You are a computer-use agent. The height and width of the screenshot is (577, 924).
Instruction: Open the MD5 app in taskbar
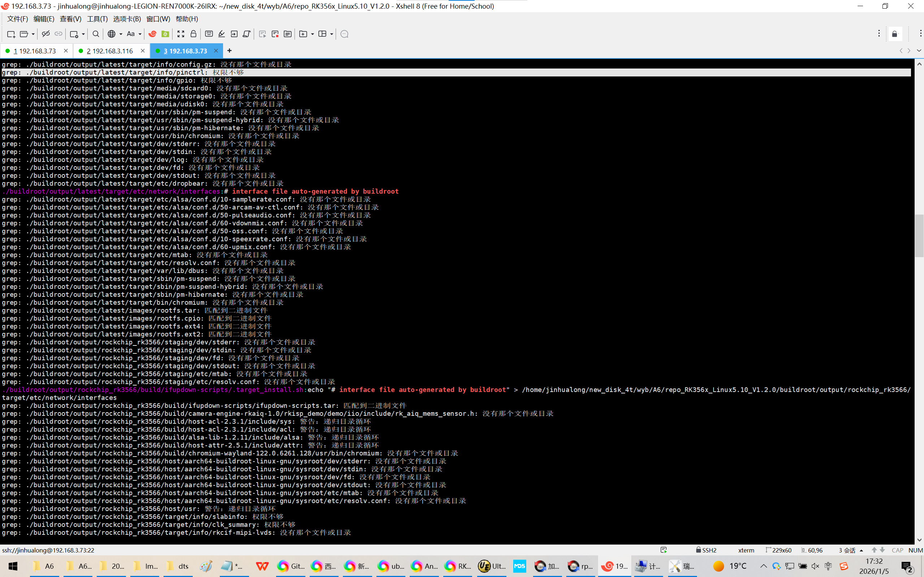[x=519, y=566]
